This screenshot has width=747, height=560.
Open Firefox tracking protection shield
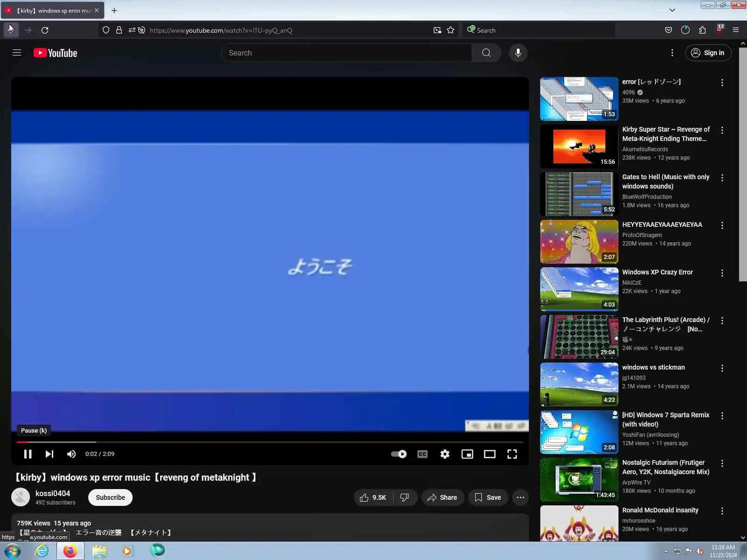106,30
